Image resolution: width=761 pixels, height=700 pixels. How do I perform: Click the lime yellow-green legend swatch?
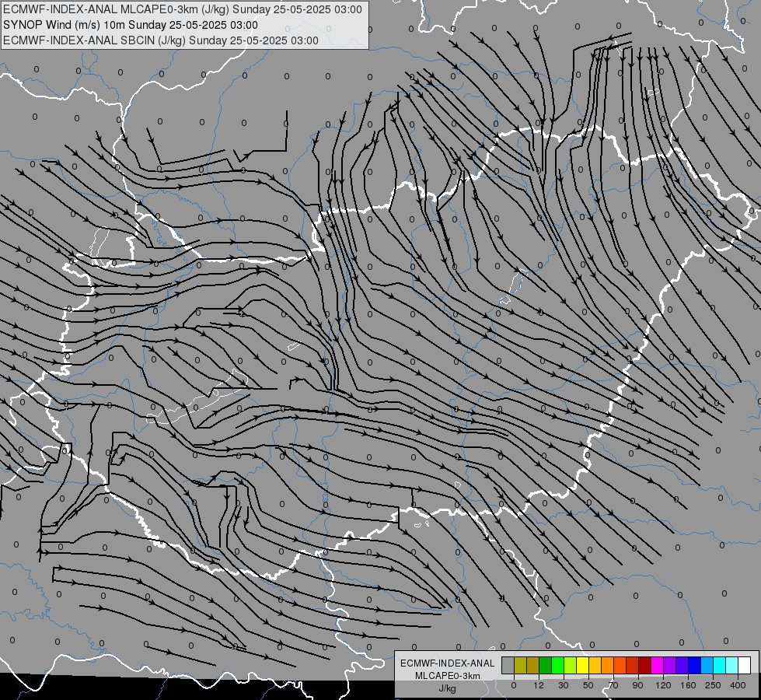point(571,665)
